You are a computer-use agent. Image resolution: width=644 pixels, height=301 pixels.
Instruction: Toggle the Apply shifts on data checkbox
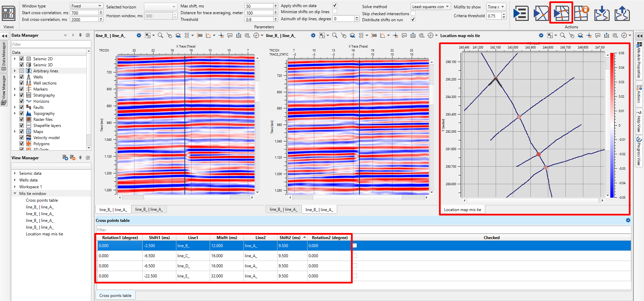[335, 5]
